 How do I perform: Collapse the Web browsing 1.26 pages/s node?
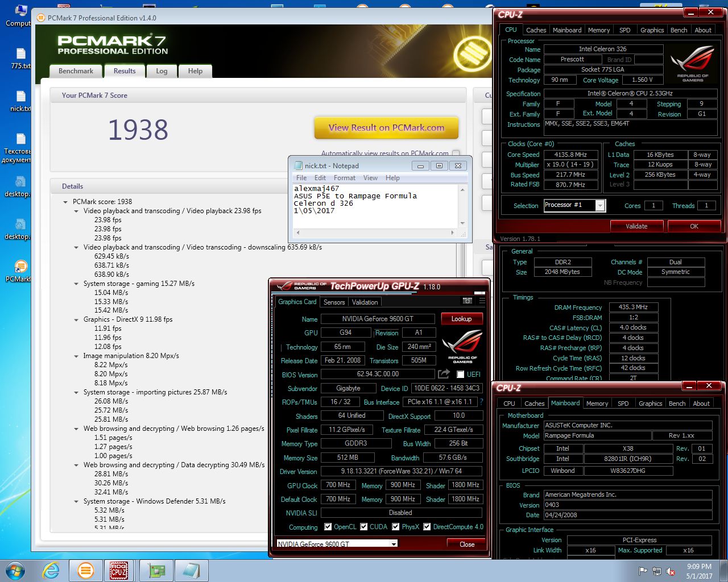pos(76,429)
